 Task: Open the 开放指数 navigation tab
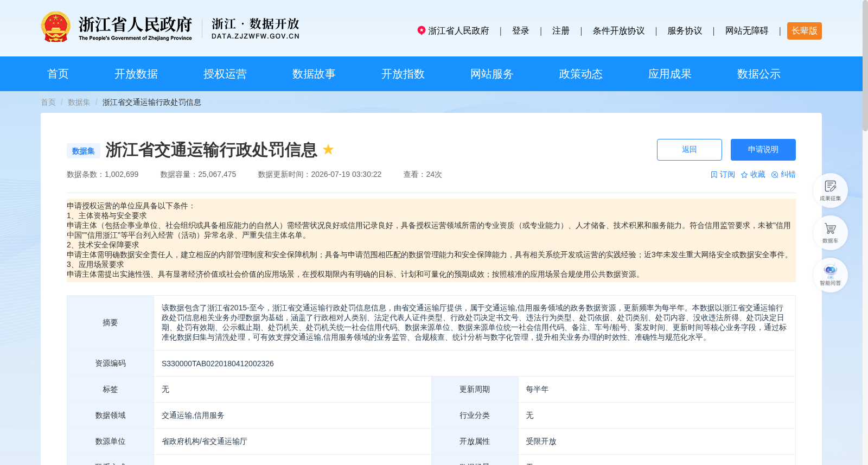[x=403, y=74]
